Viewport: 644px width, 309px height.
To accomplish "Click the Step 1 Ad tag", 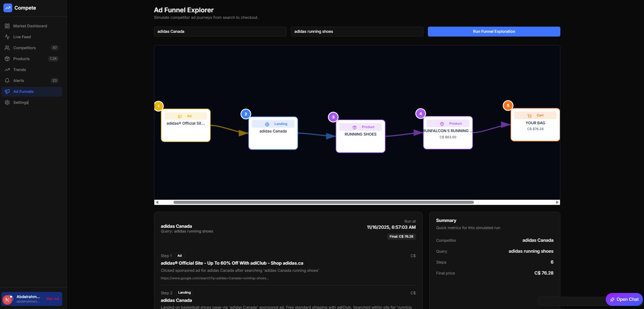I will pos(180,256).
